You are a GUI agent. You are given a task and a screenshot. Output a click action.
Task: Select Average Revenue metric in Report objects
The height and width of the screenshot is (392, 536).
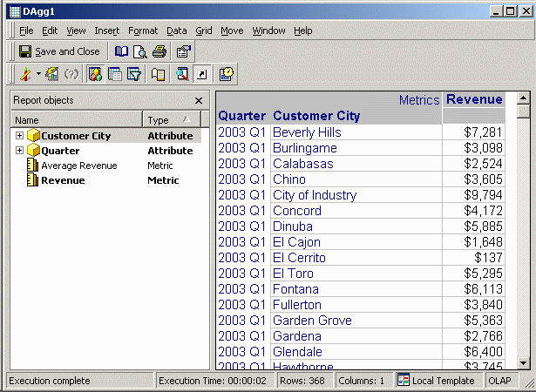tap(78, 166)
